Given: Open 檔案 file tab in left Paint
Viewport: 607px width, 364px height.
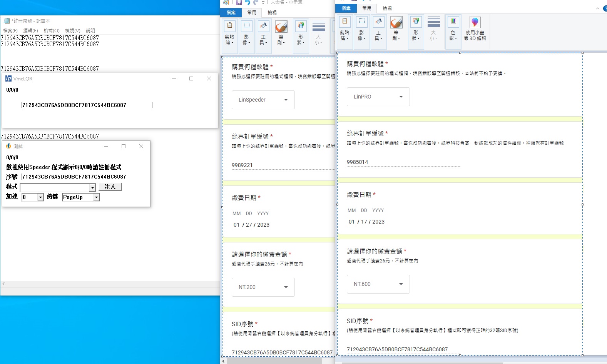Looking at the screenshot, I should pyautogui.click(x=231, y=12).
